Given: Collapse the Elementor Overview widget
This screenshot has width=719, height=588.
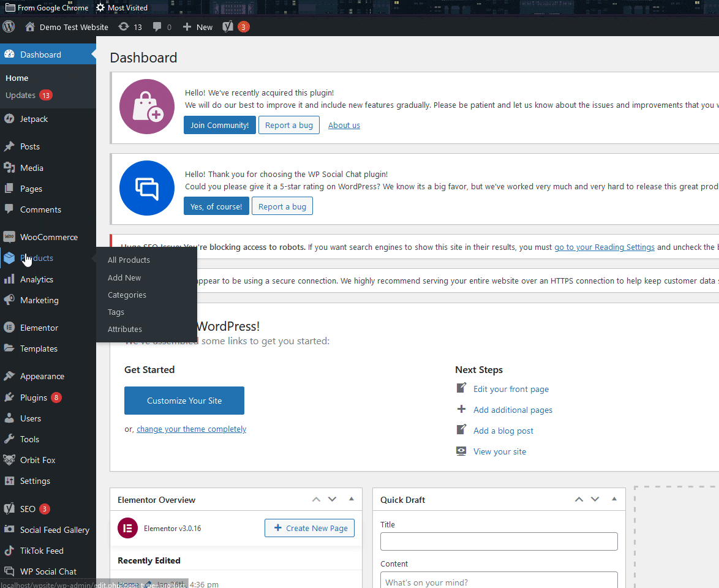Looking at the screenshot, I should (x=352, y=499).
